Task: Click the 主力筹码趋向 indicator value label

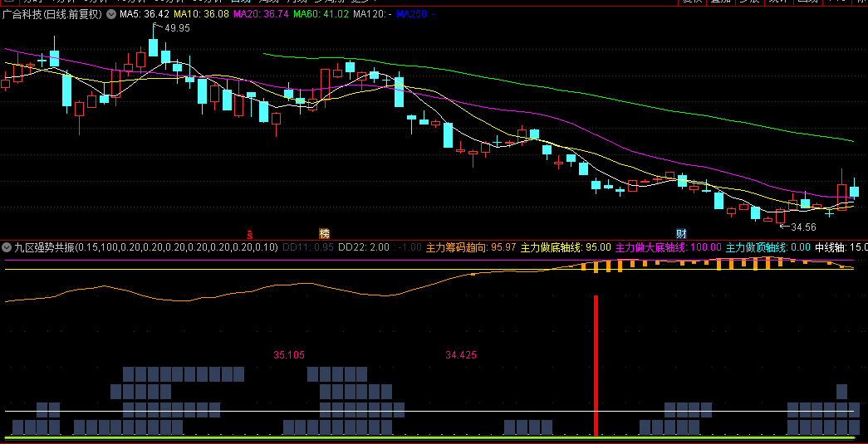Action: 470,247
